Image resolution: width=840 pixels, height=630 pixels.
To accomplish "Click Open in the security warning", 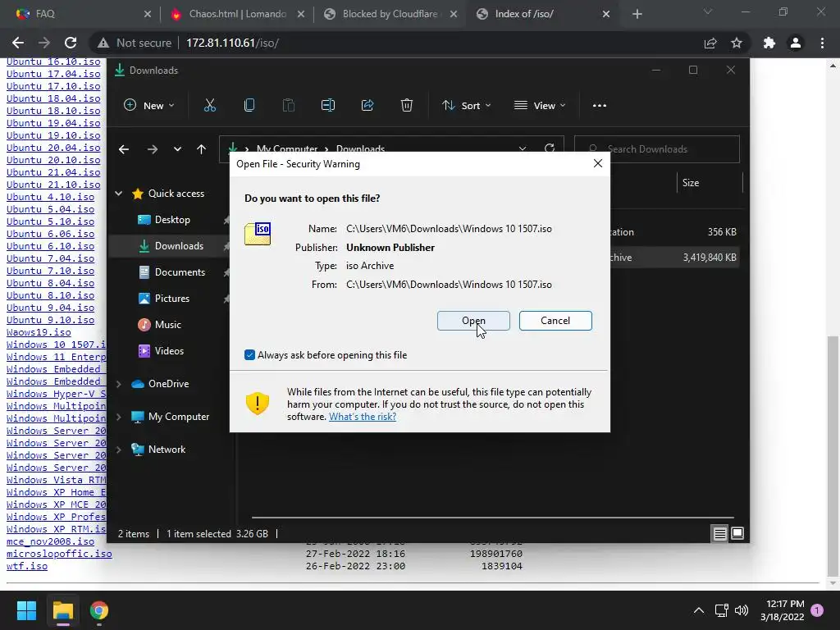I will [x=473, y=321].
